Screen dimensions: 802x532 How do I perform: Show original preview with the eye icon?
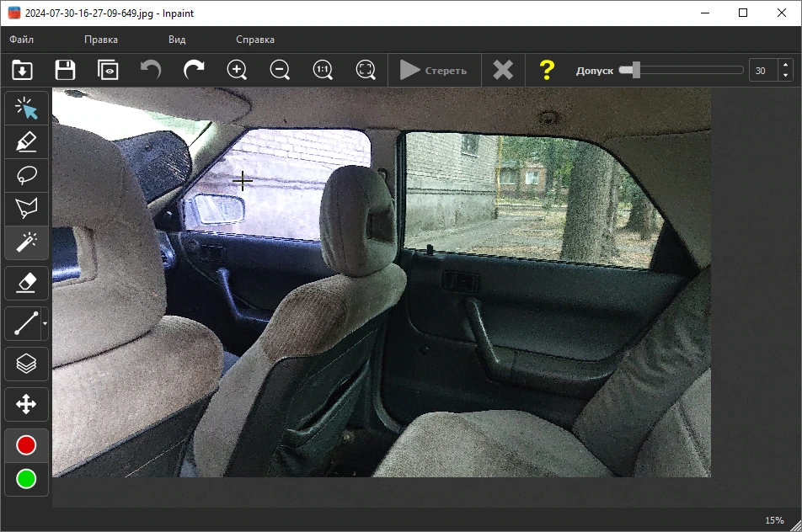[108, 70]
